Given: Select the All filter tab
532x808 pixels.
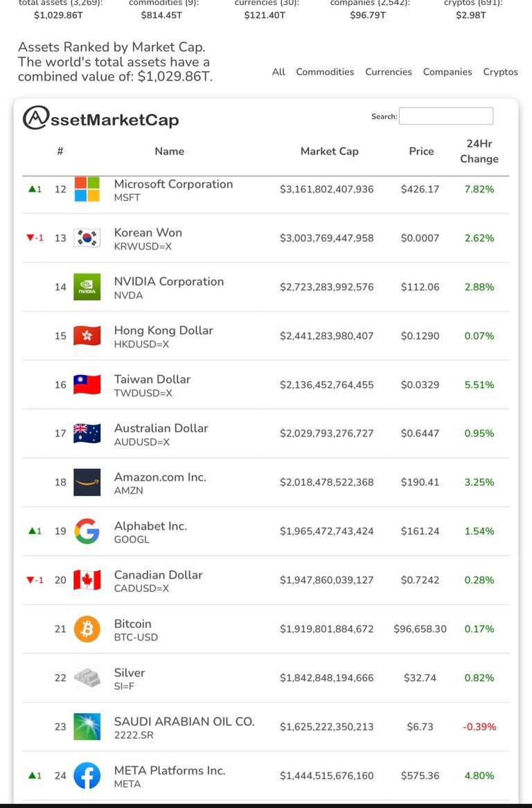Looking at the screenshot, I should [278, 71].
